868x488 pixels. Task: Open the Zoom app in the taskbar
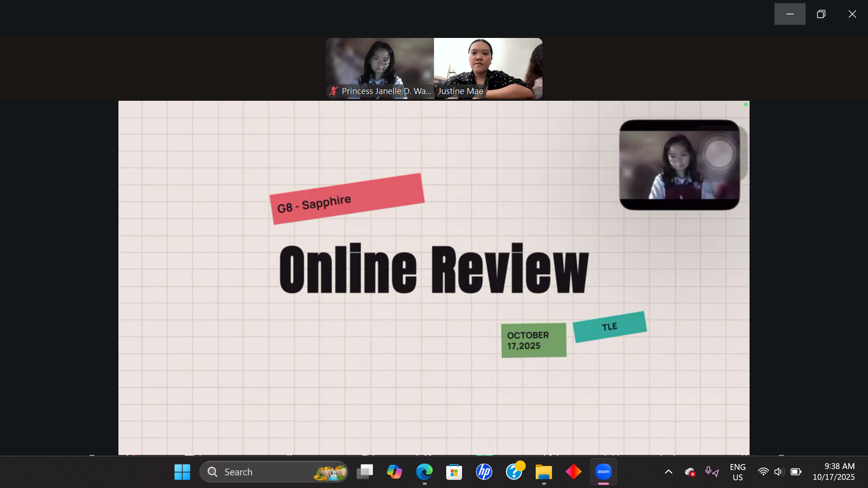tap(604, 472)
